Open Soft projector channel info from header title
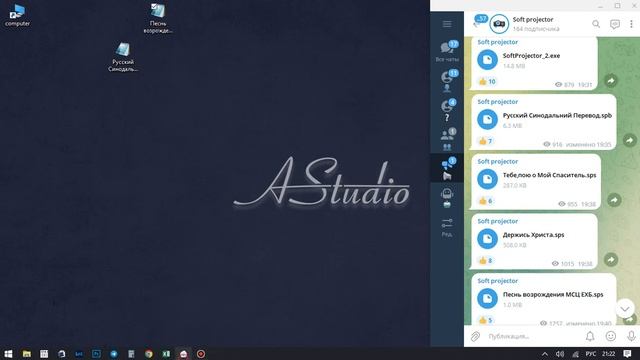The width and height of the screenshot is (640, 360). (x=533, y=19)
